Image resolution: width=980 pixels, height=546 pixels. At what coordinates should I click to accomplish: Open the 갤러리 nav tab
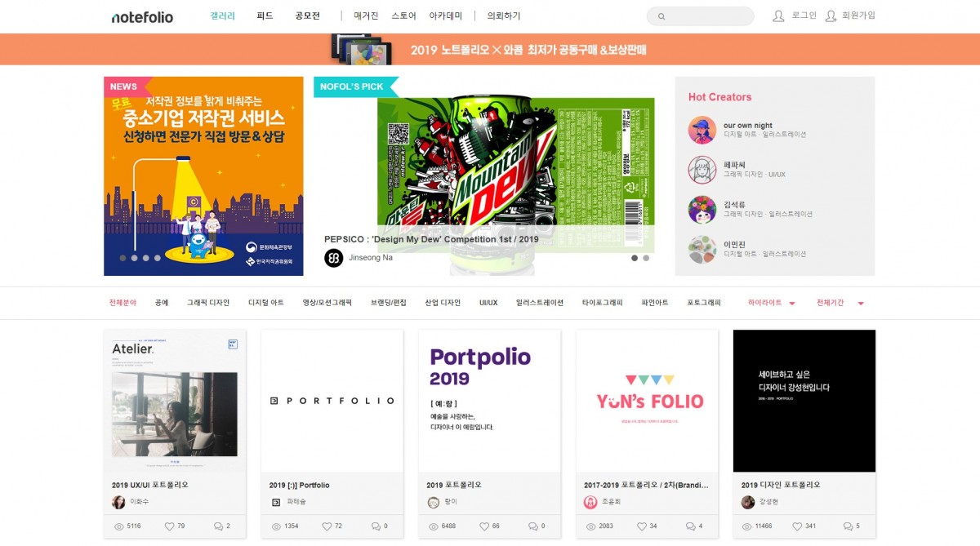point(222,16)
